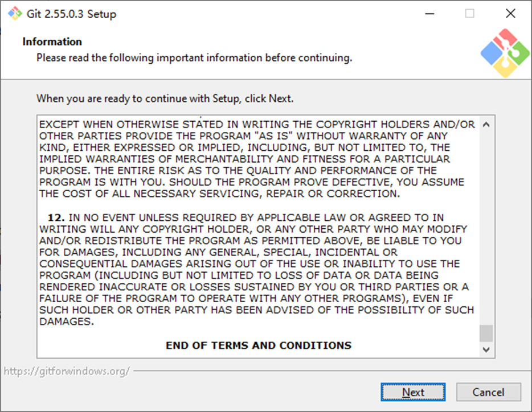Click the 'EXCEPT WHEN OTHERWISE STATED' warranty paragraph
532x412 pixels.
[x=257, y=159]
